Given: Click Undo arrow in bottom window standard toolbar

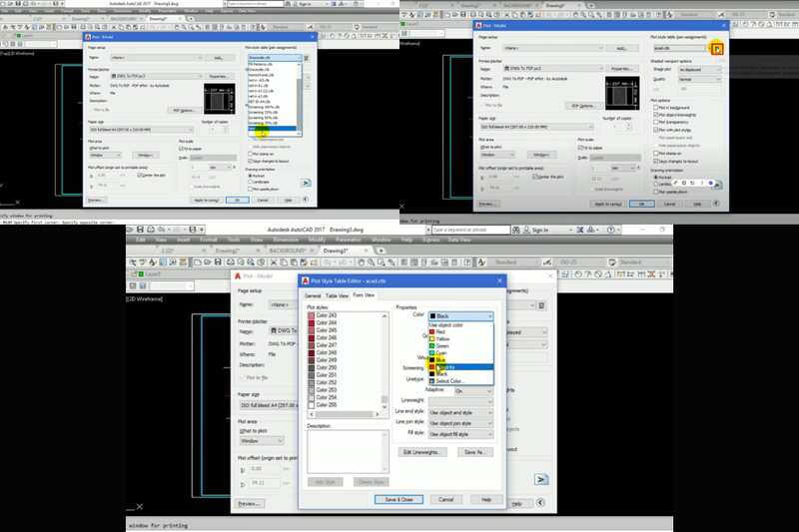Looking at the screenshot, I should [x=328, y=263].
